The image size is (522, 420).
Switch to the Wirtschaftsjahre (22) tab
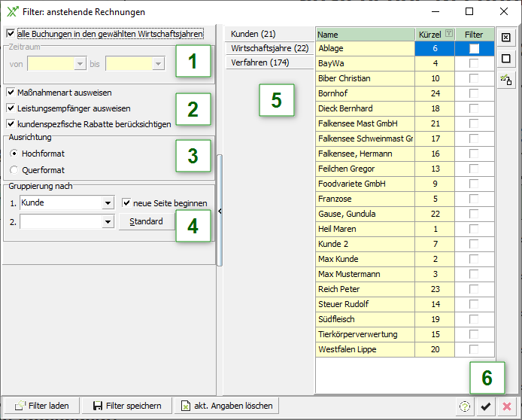click(x=270, y=48)
